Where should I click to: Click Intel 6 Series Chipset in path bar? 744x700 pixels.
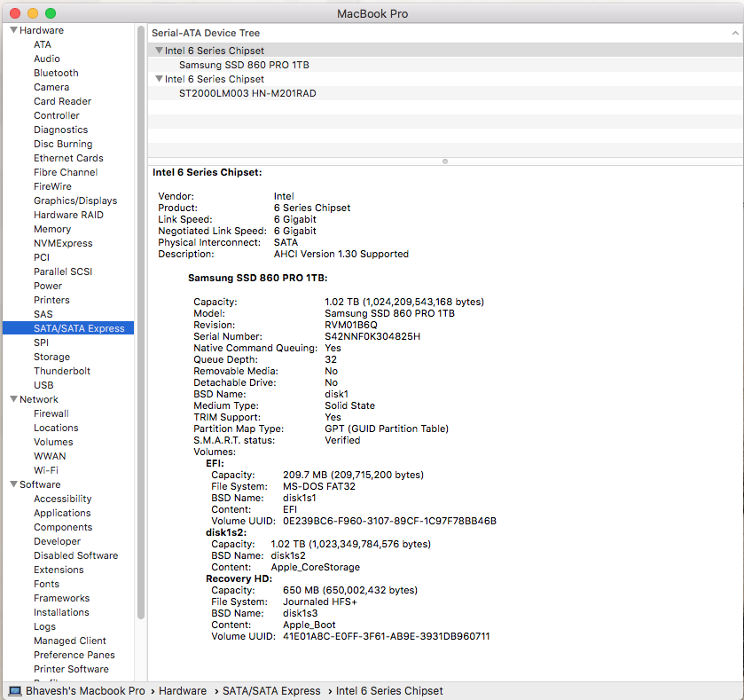[x=389, y=691]
